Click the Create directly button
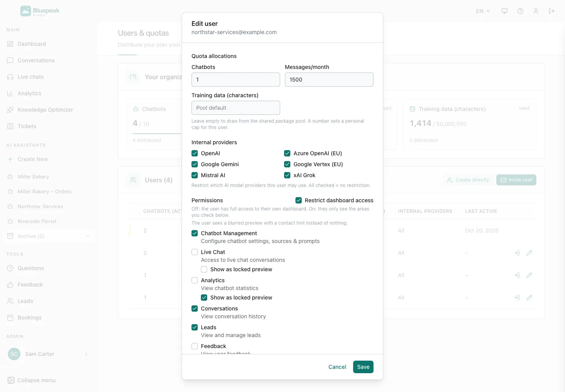 468,180
